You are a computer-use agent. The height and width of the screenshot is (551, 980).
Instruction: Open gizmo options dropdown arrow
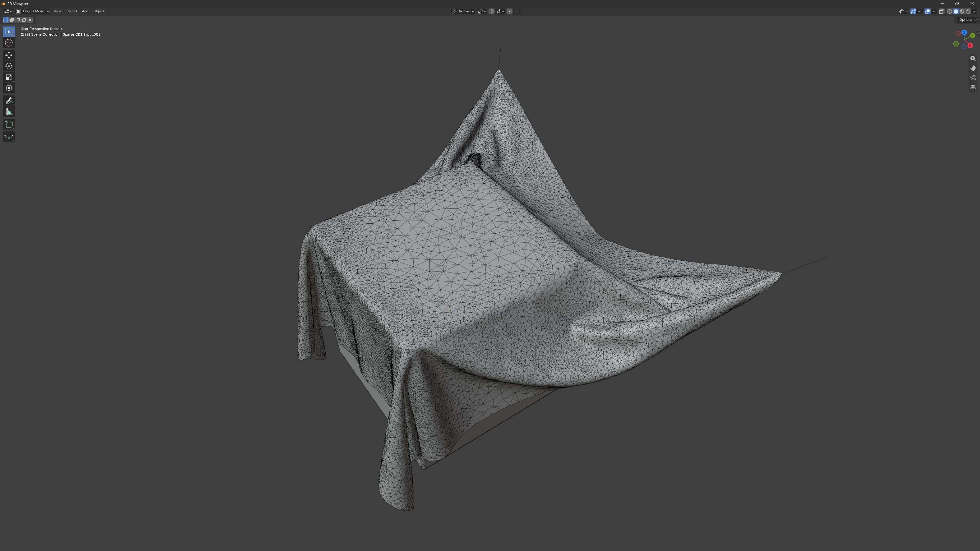pos(919,11)
